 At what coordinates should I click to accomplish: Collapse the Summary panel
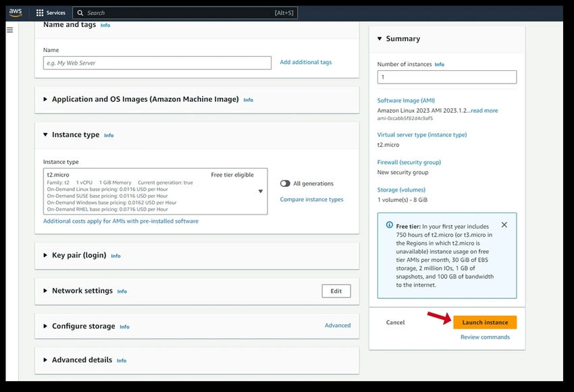pos(380,38)
